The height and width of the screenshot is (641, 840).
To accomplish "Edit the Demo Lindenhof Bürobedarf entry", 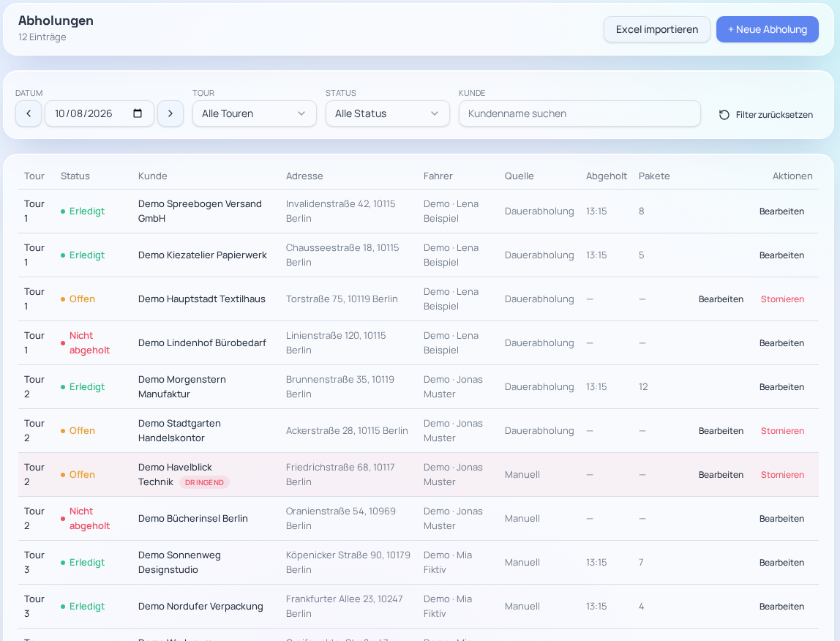I will [x=781, y=343].
